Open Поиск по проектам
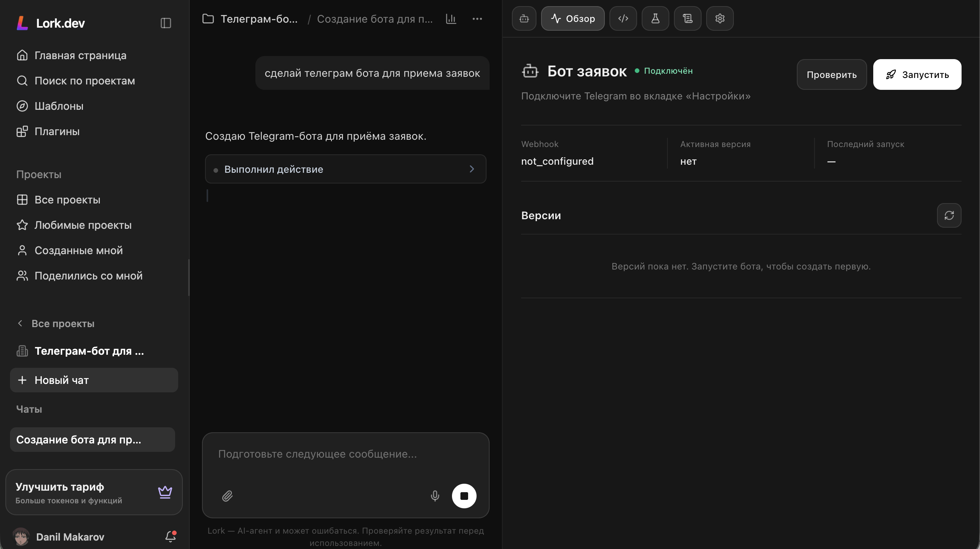Screen dimensions: 980x549 pos(76,81)
